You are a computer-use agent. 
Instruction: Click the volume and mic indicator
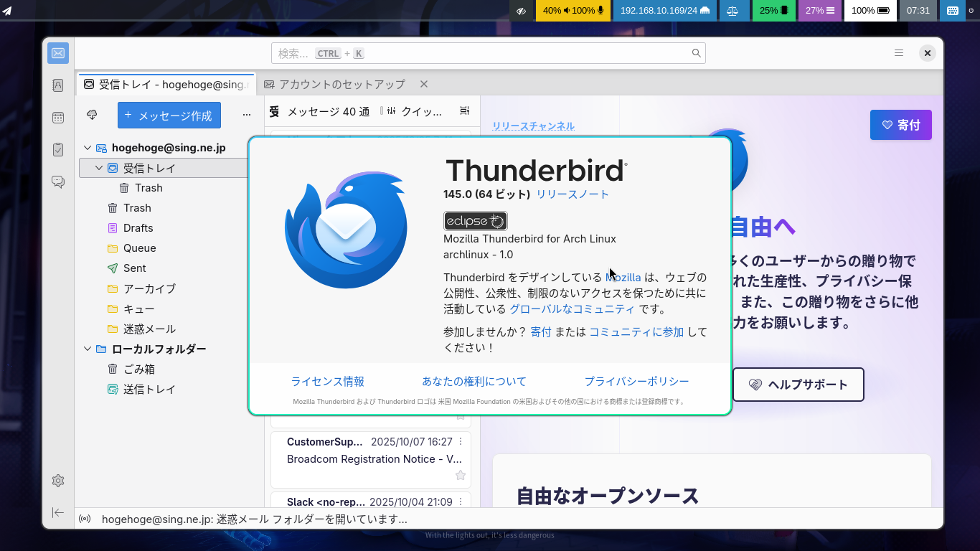click(x=573, y=11)
